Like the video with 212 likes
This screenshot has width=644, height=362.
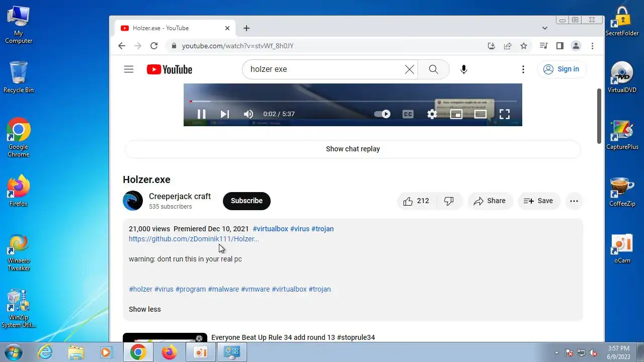[x=417, y=201]
